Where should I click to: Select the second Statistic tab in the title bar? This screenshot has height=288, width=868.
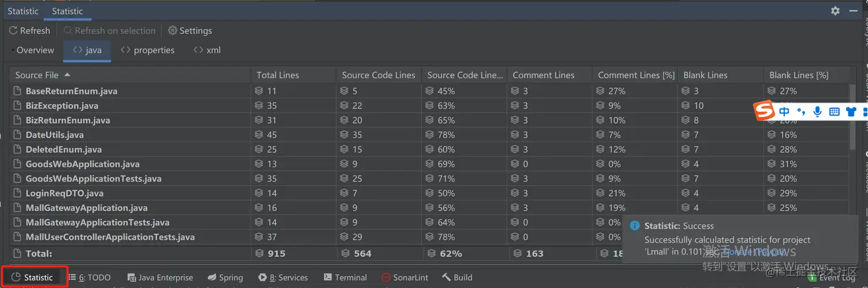[67, 11]
